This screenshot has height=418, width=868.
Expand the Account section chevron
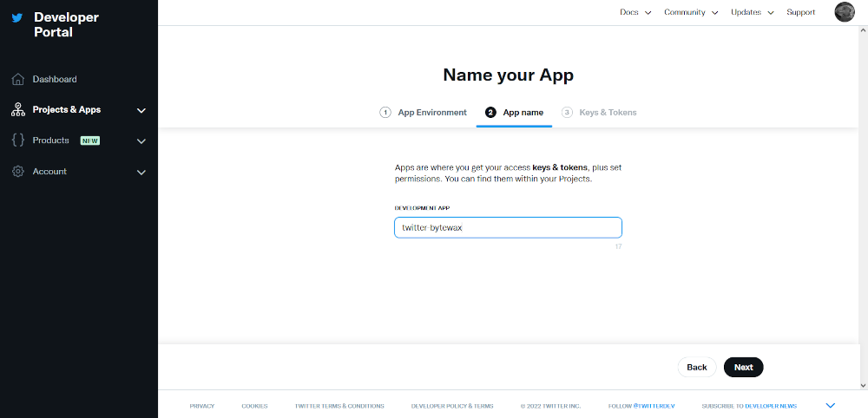point(141,172)
